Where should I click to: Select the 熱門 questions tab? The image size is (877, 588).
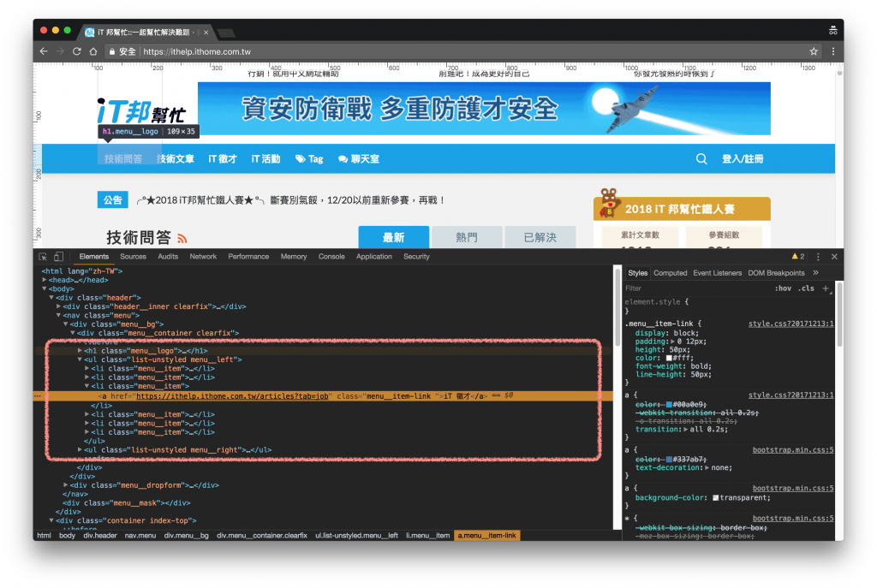point(467,237)
